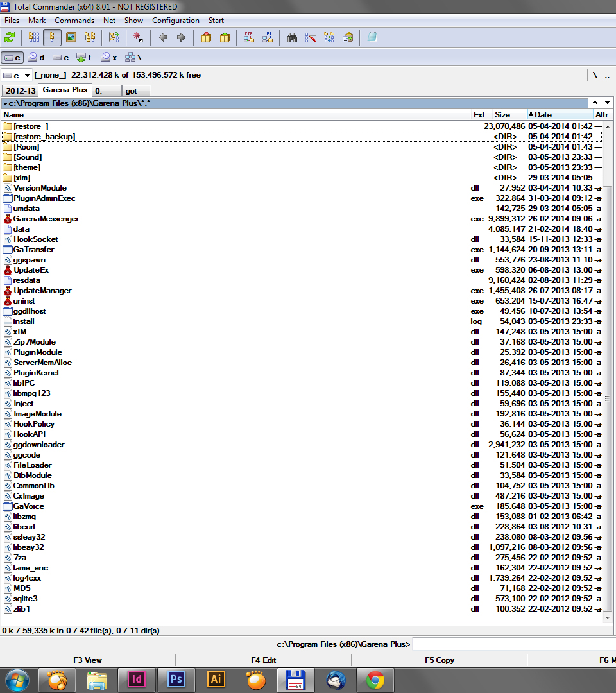Switch to the got folder tab
The width and height of the screenshot is (616, 693).
[136, 91]
